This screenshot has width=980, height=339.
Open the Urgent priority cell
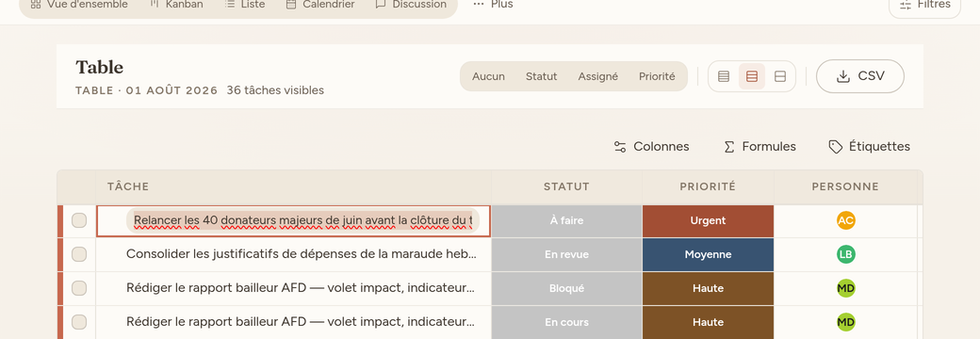click(708, 220)
